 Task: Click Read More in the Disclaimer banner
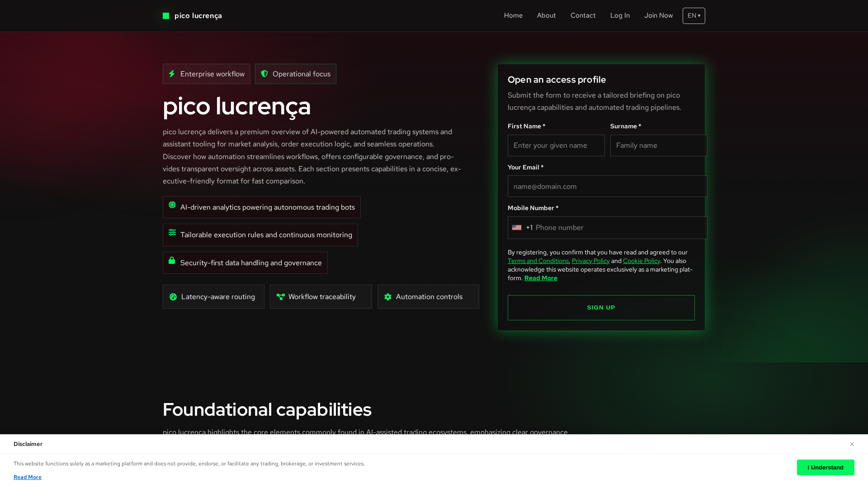[x=28, y=477]
